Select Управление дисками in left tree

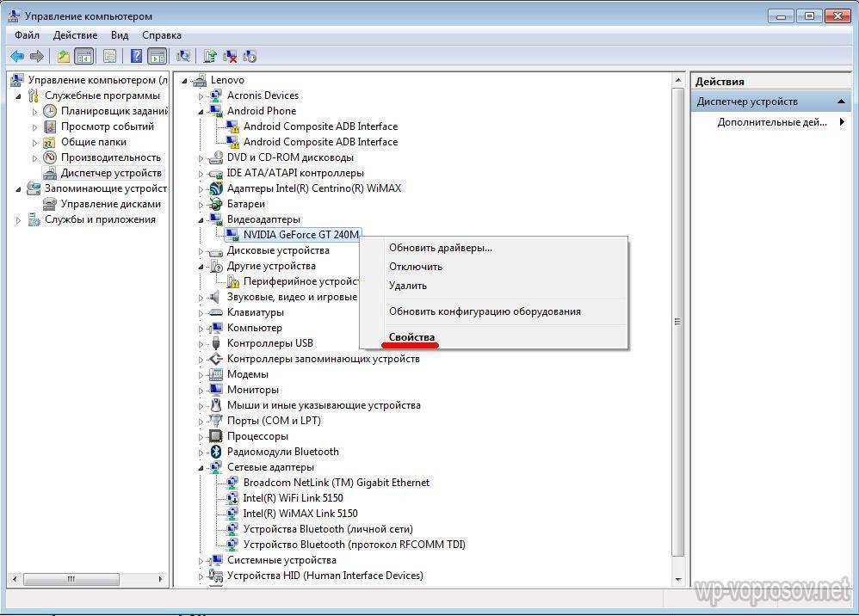110,204
